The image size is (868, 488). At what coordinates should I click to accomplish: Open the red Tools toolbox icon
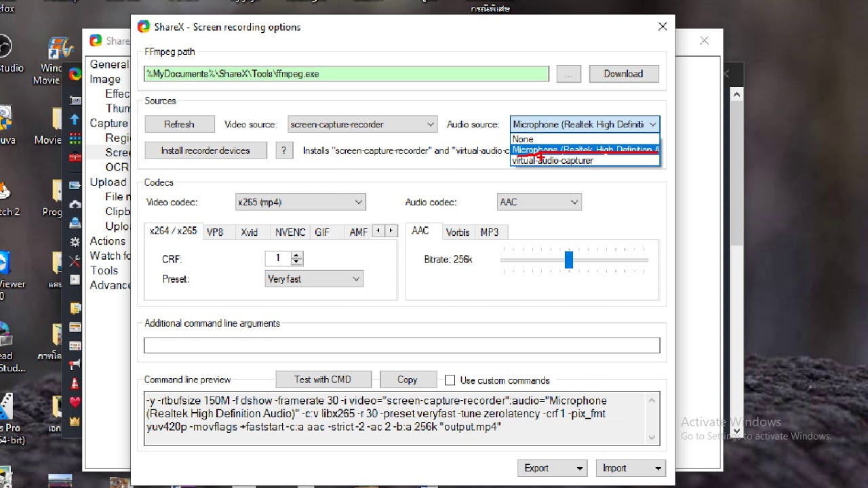tap(75, 157)
